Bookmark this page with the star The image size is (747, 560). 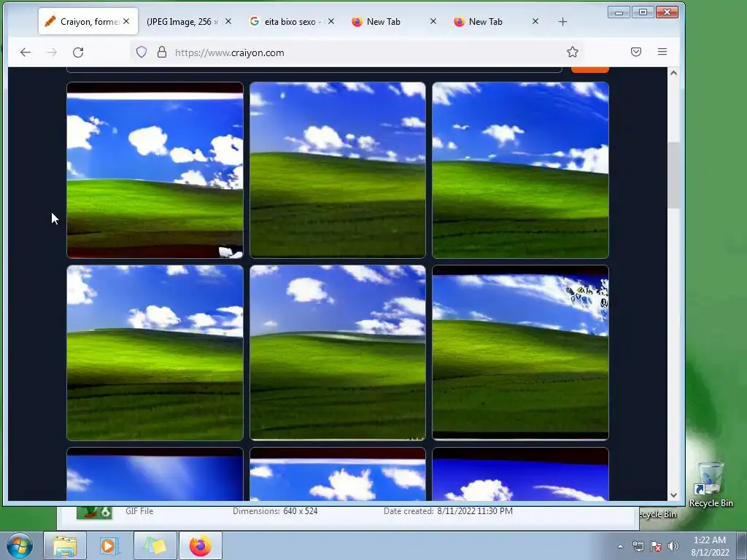click(x=573, y=52)
